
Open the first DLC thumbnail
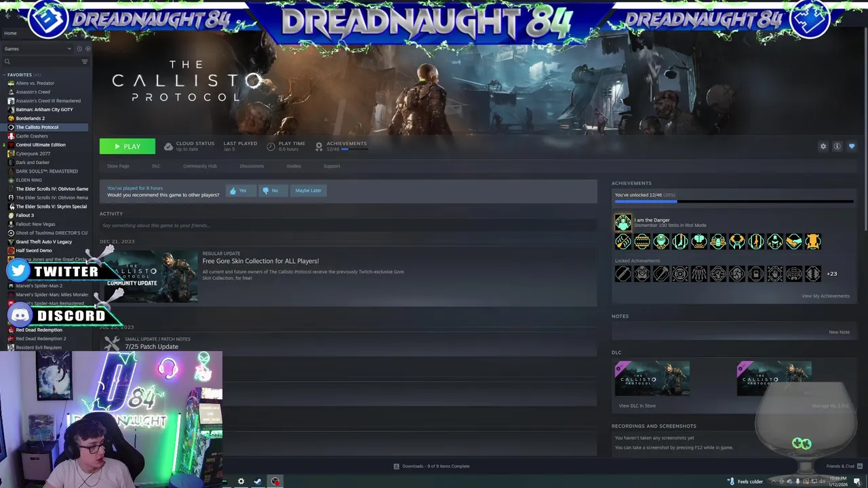[652, 378]
